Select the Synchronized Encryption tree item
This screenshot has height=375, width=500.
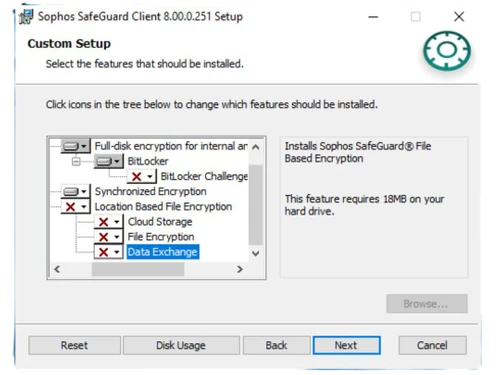click(151, 192)
